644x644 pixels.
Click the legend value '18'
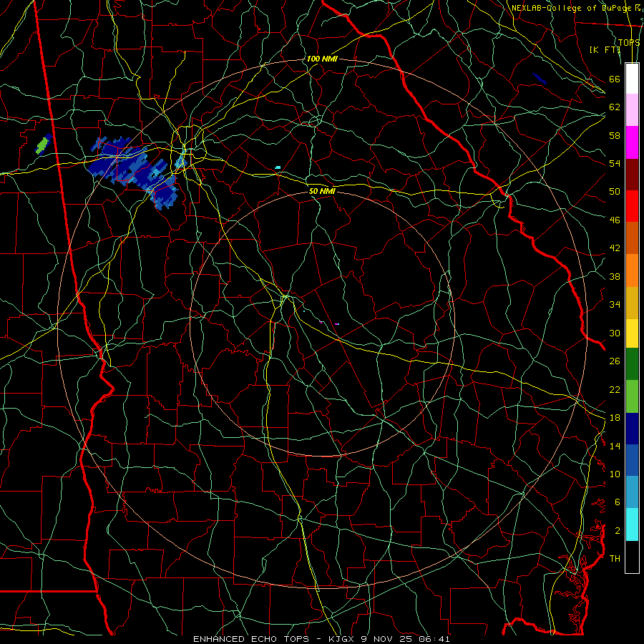[615, 418]
